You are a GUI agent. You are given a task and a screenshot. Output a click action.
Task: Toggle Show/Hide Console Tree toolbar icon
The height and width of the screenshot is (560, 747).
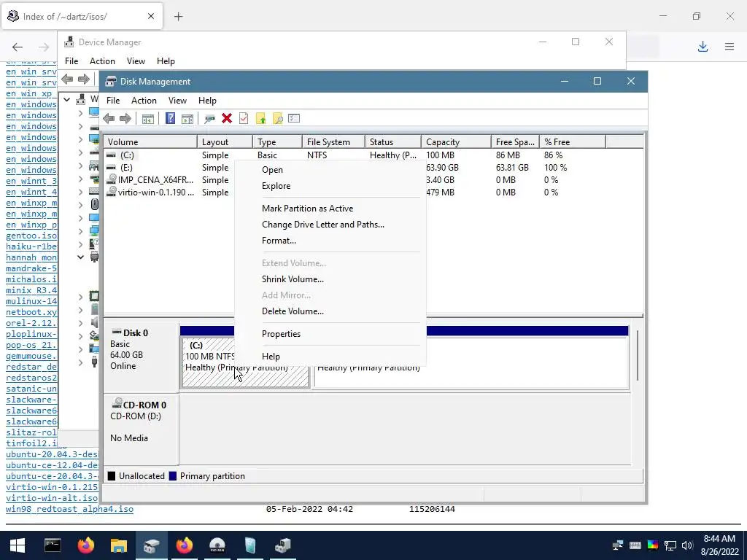(x=147, y=119)
